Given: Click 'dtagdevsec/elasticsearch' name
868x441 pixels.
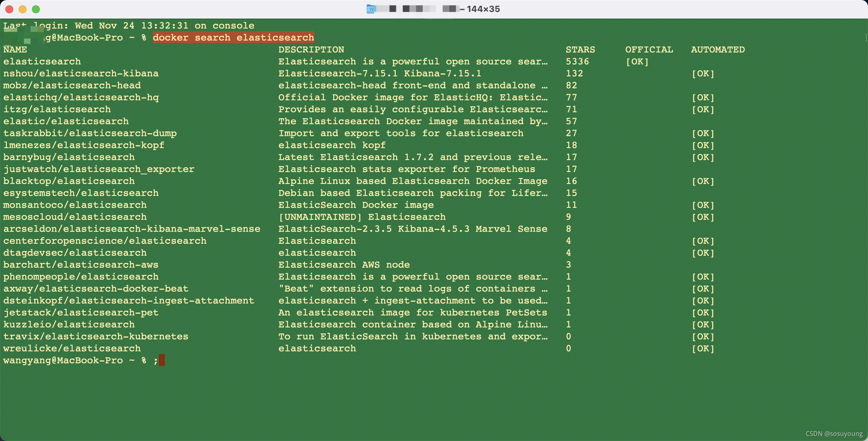Looking at the screenshot, I should point(75,253).
